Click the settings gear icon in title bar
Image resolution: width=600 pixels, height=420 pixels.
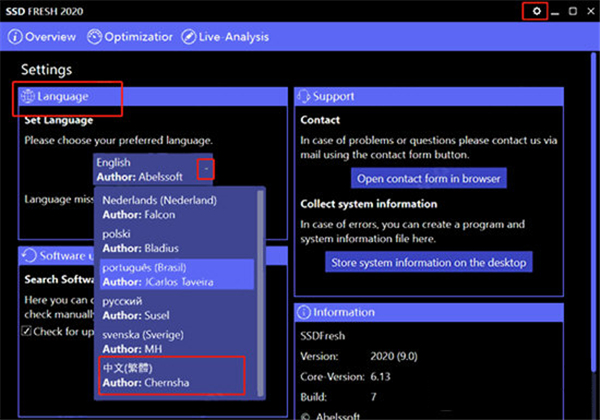click(537, 11)
